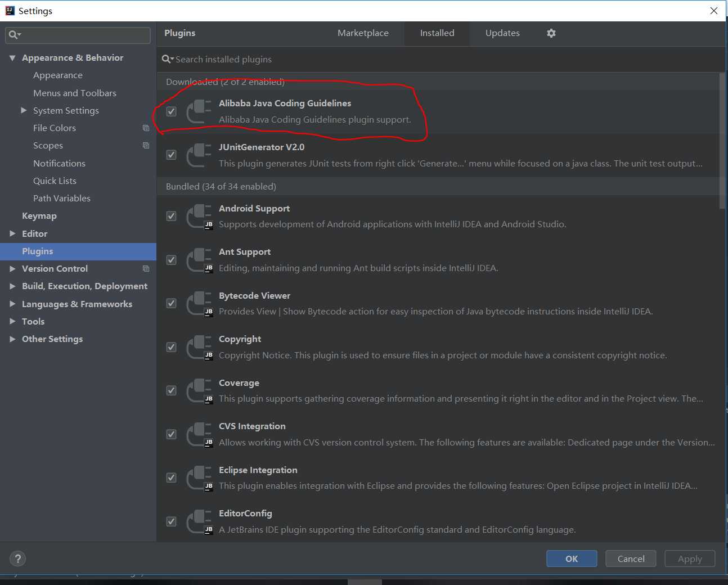
Task: Focus the settings search field
Action: [x=78, y=35]
